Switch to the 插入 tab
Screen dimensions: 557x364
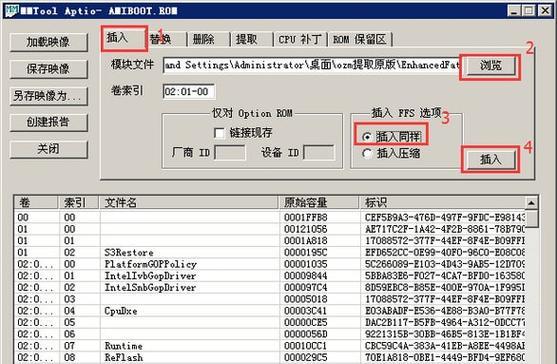[124, 38]
